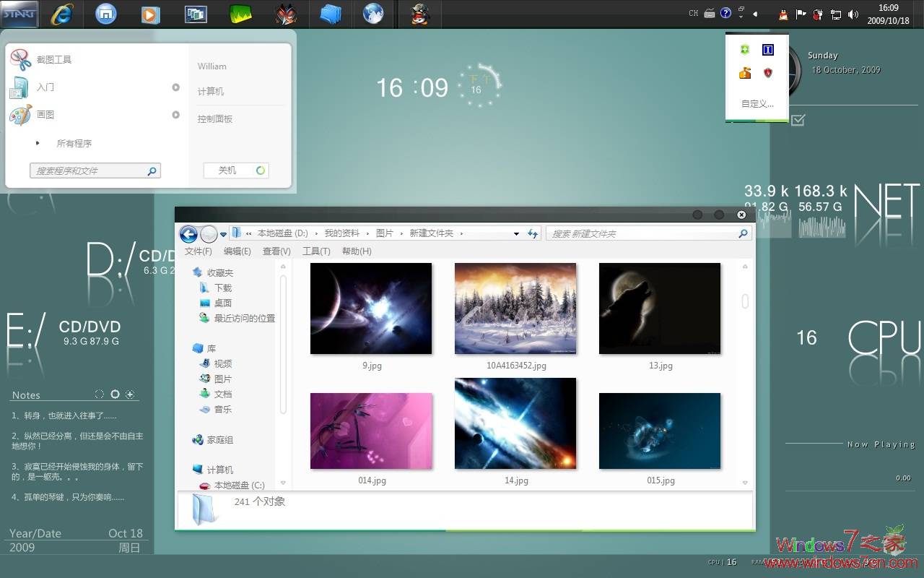Mute the system volume speaker icon
924x578 pixels.
(853, 12)
